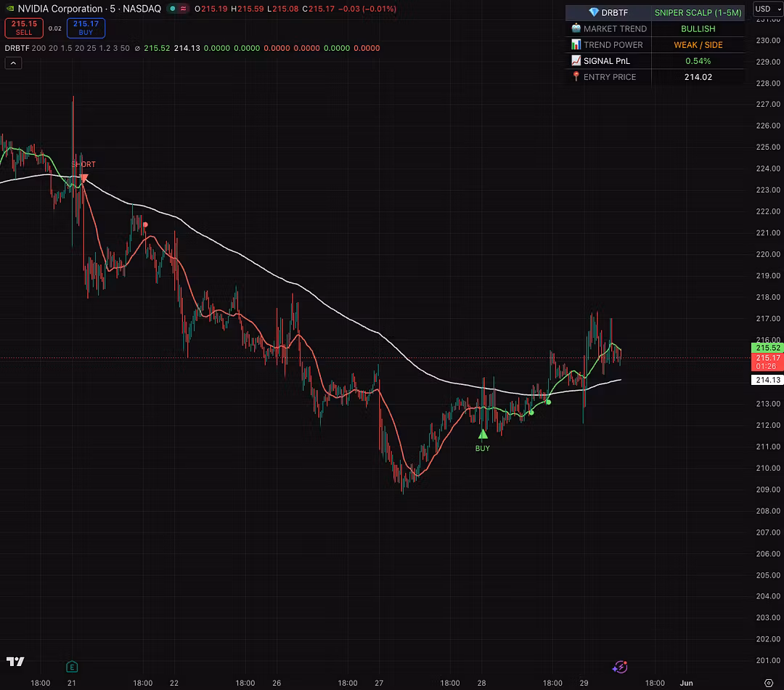Click the 27 date label on the time axis
This screenshot has height=690, width=784.
tap(379, 683)
